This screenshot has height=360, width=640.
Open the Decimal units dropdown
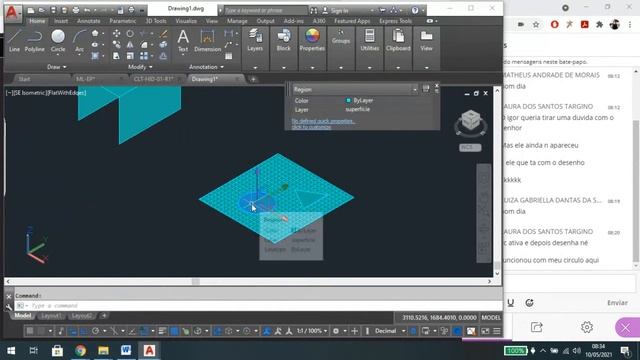coord(389,331)
